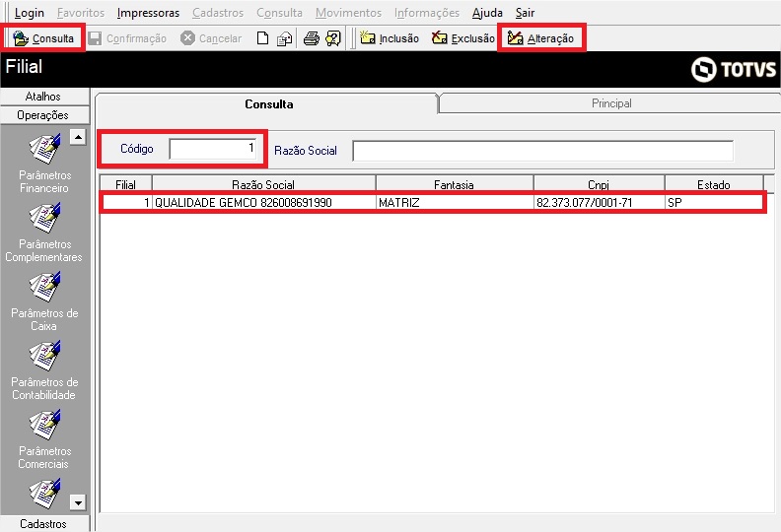Open the Cadastros menu in menu bar
This screenshot has width=781, height=532.
pos(218,13)
